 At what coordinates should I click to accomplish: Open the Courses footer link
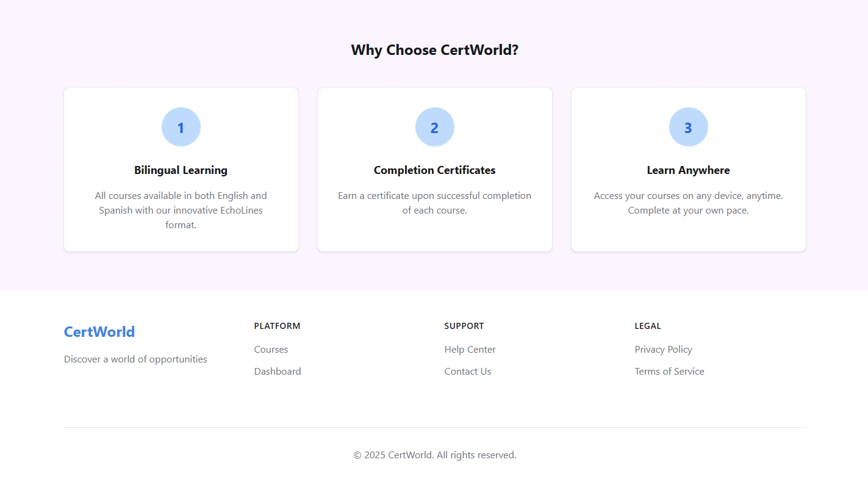[x=271, y=350]
